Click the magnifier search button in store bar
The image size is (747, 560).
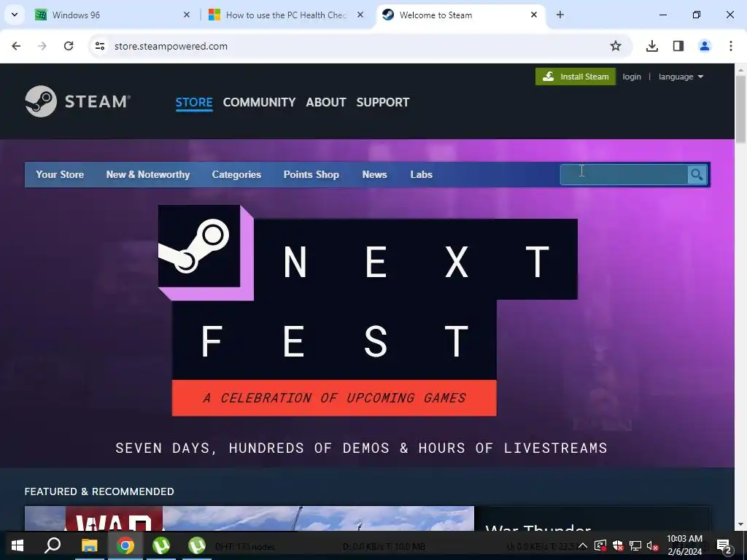click(697, 175)
